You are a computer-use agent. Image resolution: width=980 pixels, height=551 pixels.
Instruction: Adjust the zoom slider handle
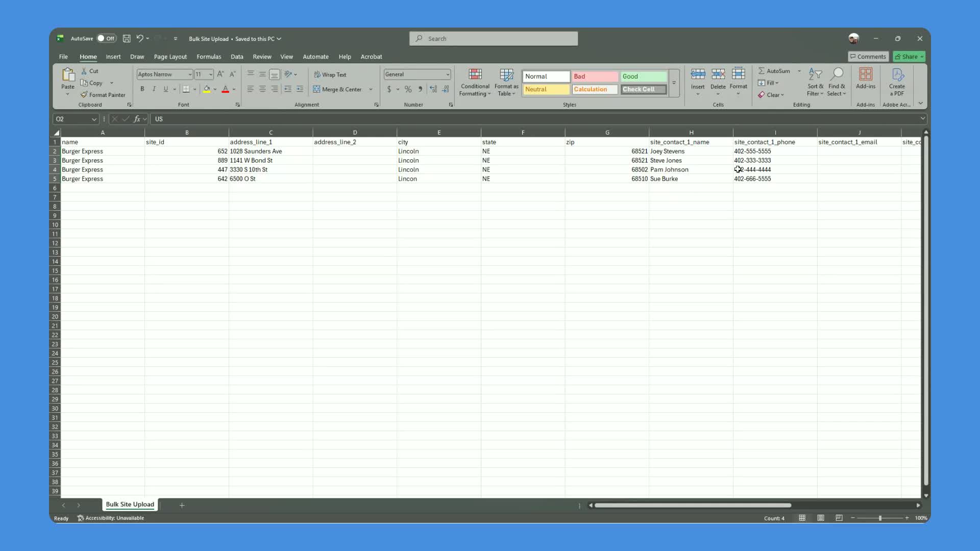[x=880, y=518]
